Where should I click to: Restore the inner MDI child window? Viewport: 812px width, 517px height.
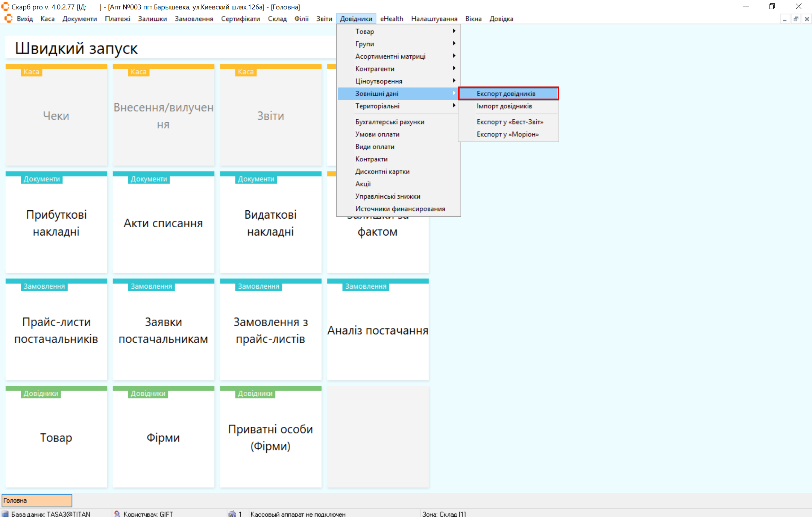795,19
